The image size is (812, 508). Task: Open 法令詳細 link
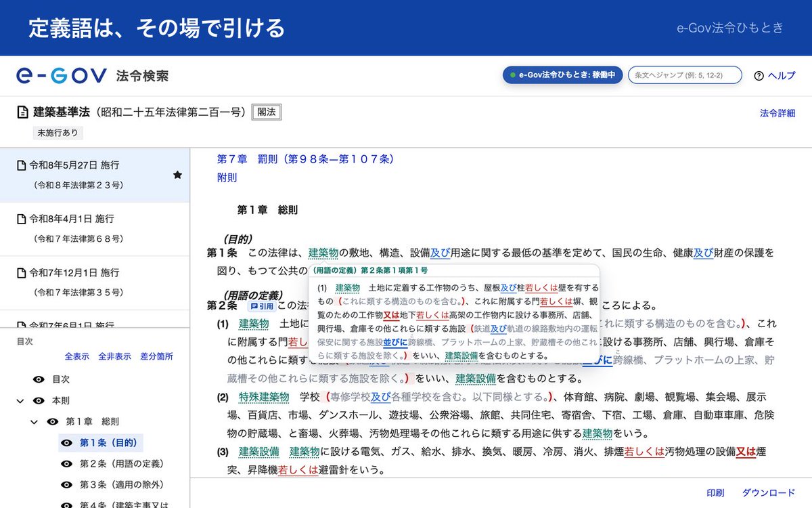(x=777, y=113)
